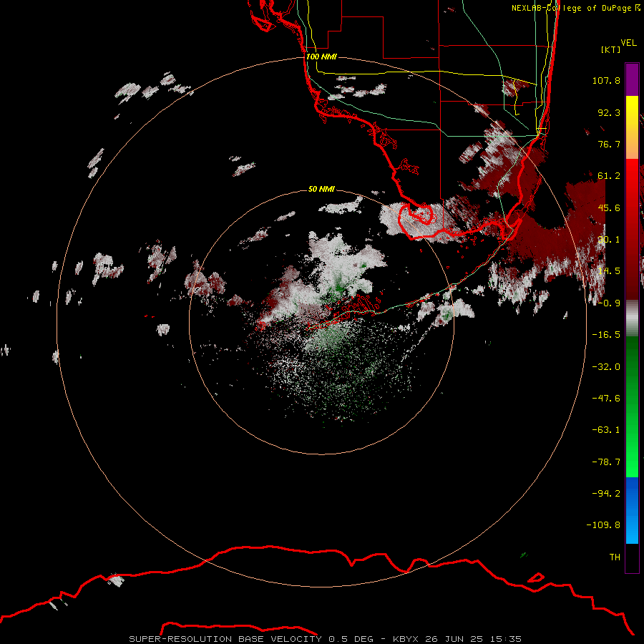This screenshot has width=644, height=644.
Task: Click the Super-Resolution Base Velocity caption
Action: 325,639
